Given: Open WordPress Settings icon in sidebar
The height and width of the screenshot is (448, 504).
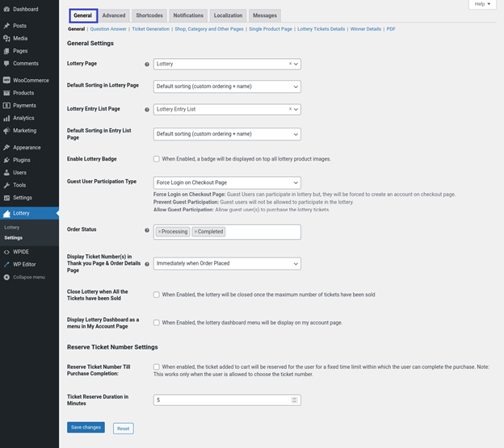Looking at the screenshot, I should coord(6,198).
